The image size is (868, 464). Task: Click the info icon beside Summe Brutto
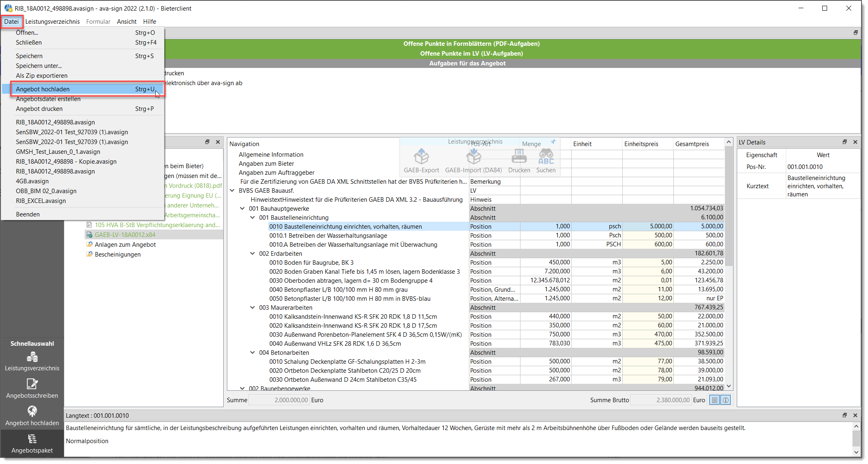click(726, 400)
